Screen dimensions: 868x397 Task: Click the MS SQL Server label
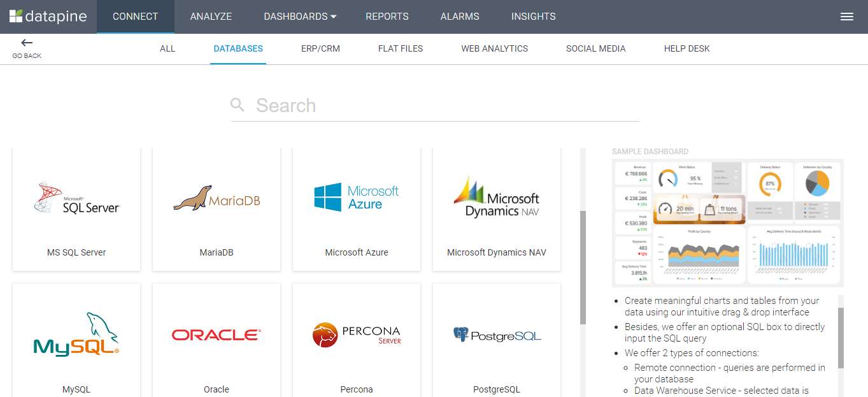[x=76, y=252]
